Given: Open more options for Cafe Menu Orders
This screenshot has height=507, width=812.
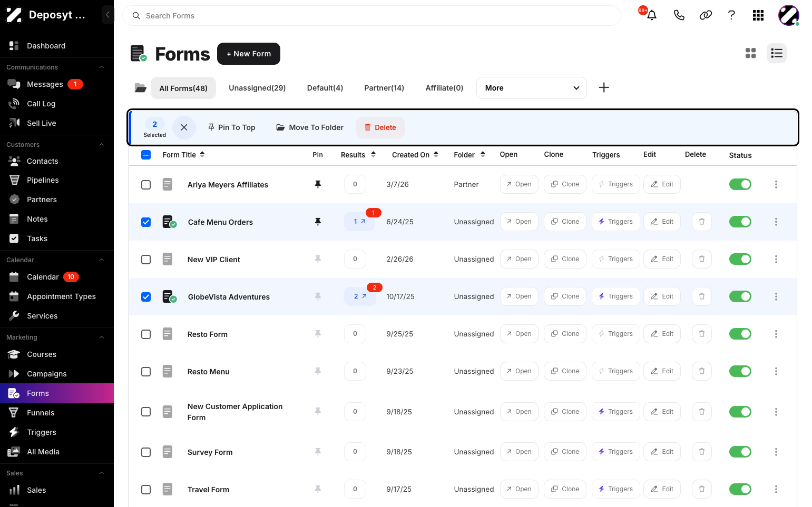Looking at the screenshot, I should 776,222.
